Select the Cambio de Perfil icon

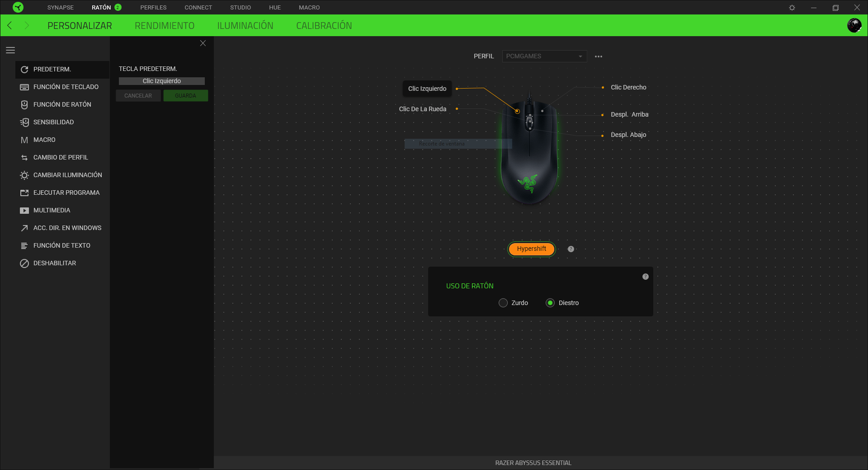(x=24, y=158)
